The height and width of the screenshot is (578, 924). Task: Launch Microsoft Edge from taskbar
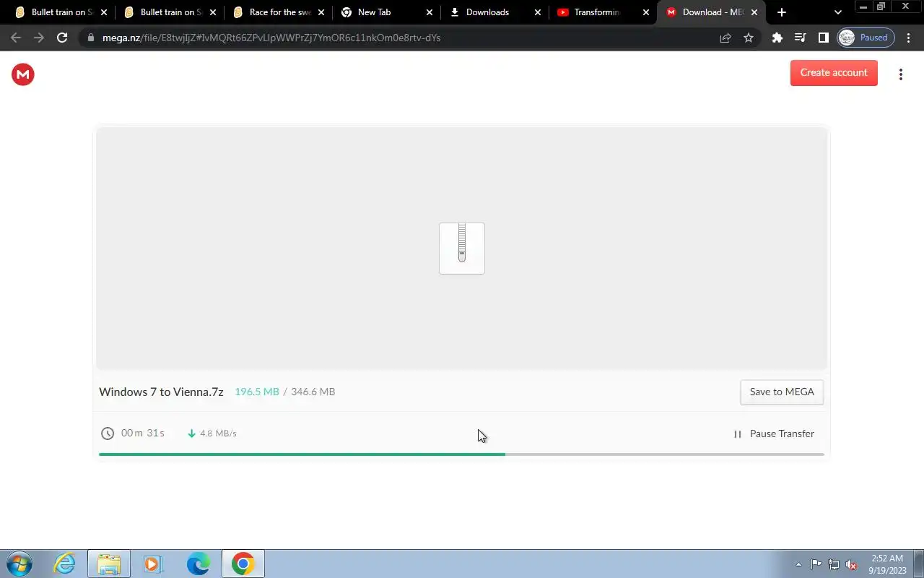tap(199, 564)
